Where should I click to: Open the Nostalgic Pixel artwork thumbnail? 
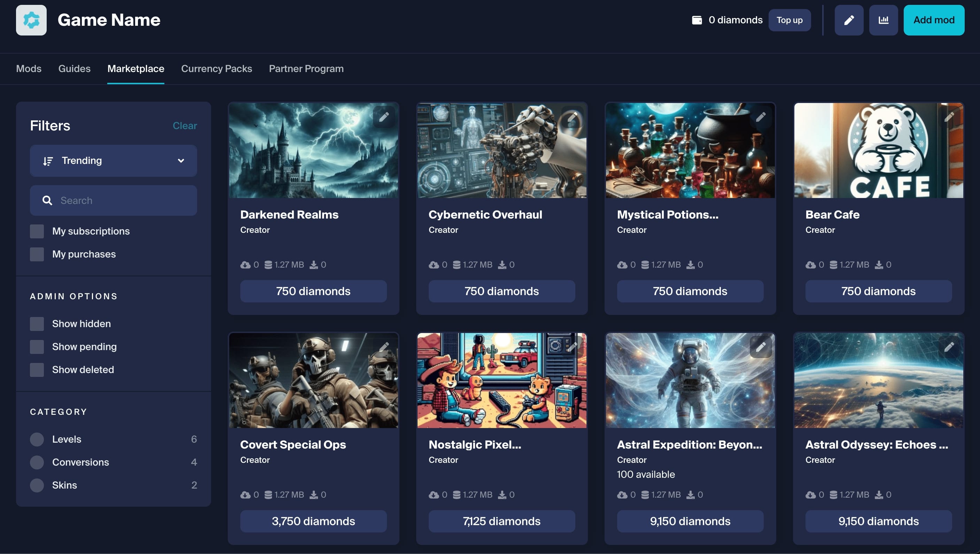pyautogui.click(x=502, y=380)
